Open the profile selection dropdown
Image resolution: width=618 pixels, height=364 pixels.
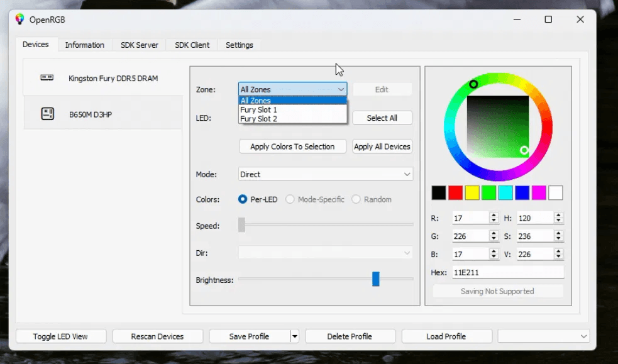(x=544, y=336)
